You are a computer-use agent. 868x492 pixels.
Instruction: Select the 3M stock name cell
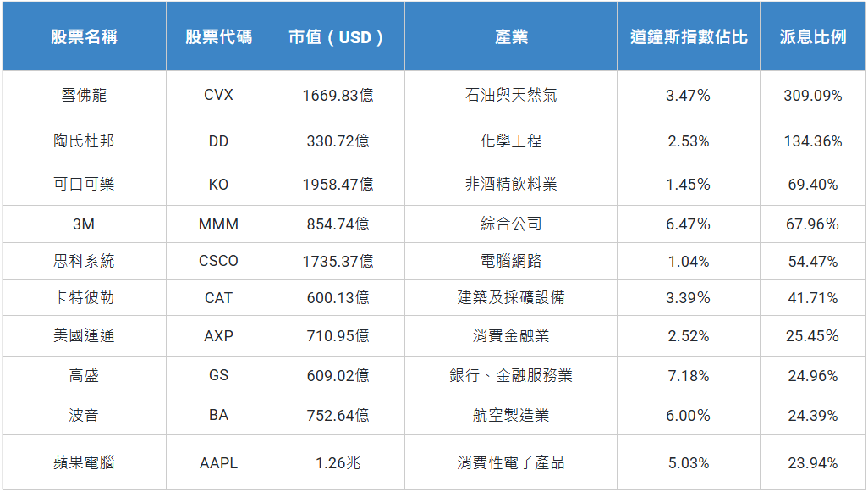coord(84,224)
